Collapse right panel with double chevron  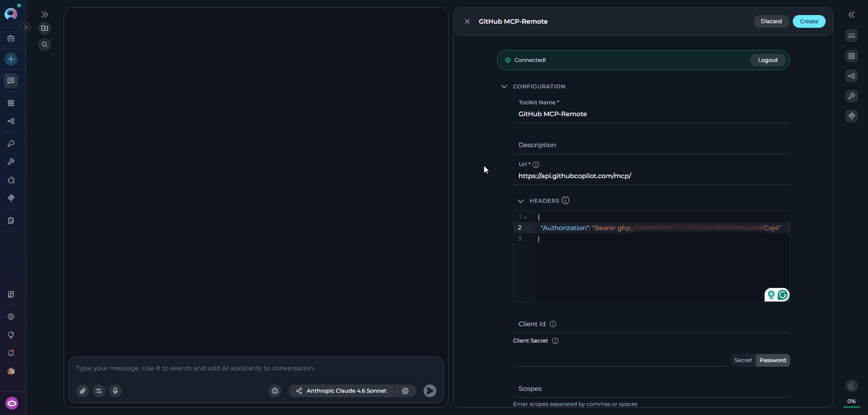point(852,15)
